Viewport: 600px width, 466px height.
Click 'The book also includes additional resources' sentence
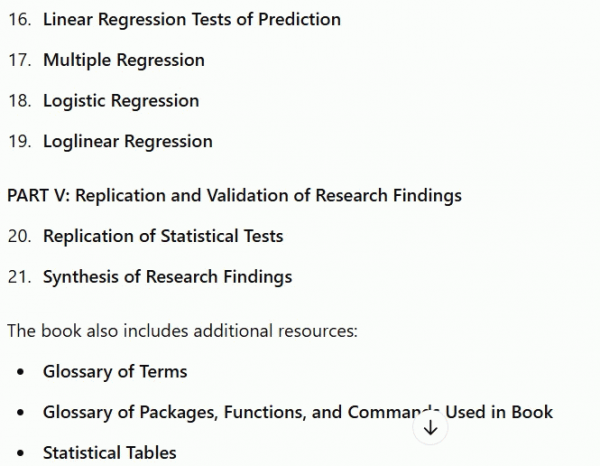pyautogui.click(x=182, y=331)
